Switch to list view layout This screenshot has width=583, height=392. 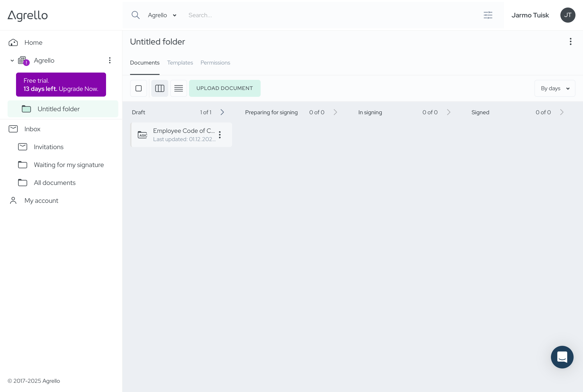178,88
